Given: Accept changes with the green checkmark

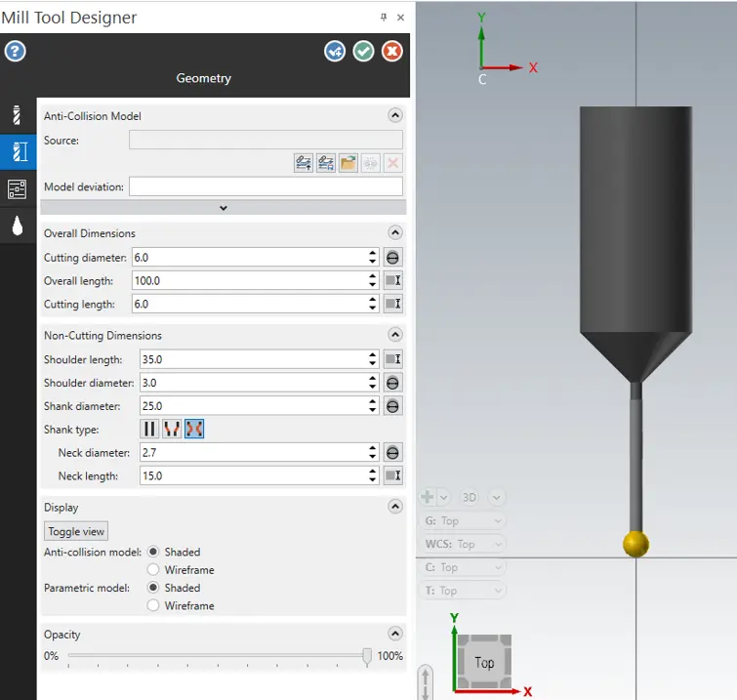Looking at the screenshot, I should click(x=363, y=51).
